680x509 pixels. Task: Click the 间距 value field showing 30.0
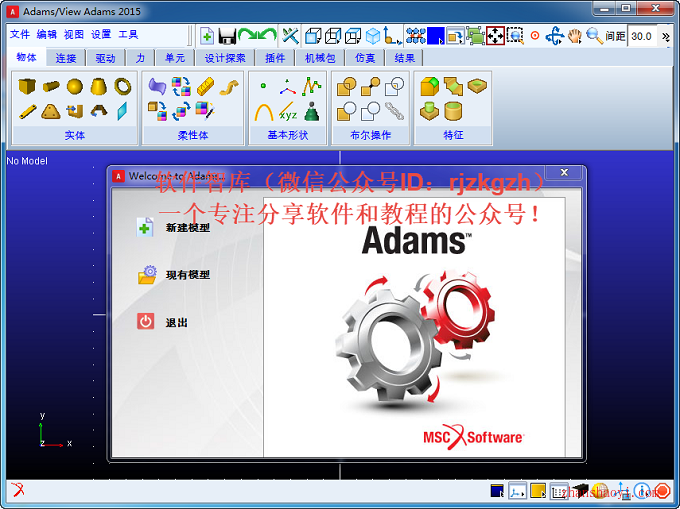[x=642, y=36]
